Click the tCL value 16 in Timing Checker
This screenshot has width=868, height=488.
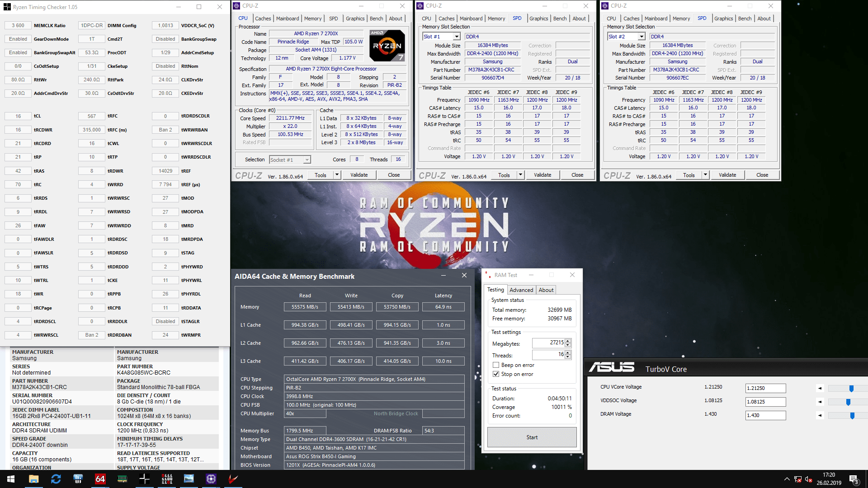(18, 116)
